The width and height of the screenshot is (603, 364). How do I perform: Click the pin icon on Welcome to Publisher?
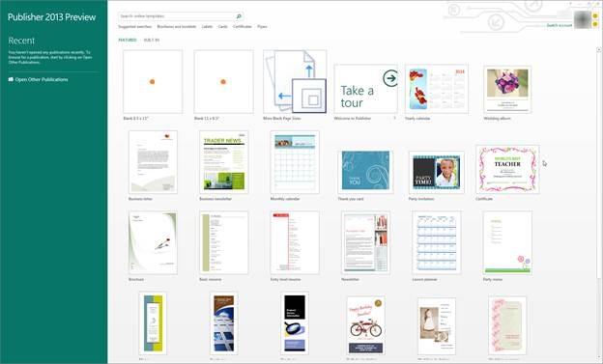pyautogui.click(x=394, y=119)
